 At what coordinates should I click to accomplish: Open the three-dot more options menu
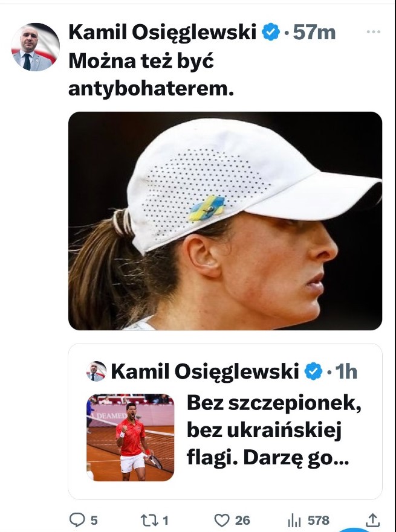374,31
